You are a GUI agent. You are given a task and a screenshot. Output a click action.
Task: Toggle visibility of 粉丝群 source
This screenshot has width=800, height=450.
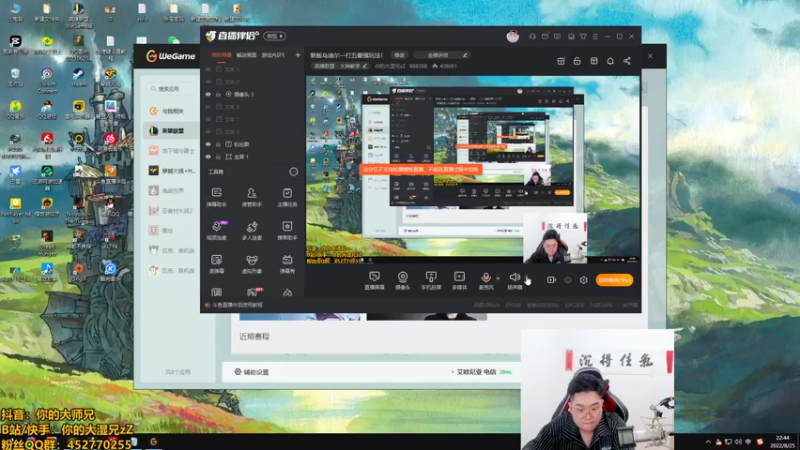[x=208, y=144]
